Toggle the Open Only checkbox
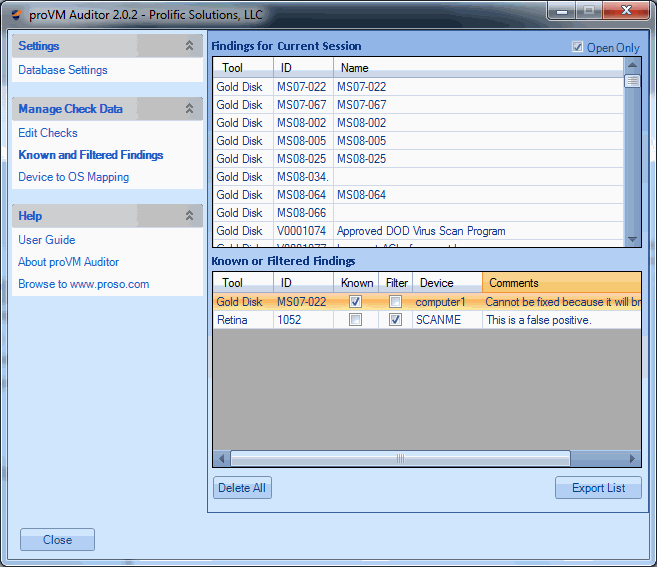 click(577, 47)
